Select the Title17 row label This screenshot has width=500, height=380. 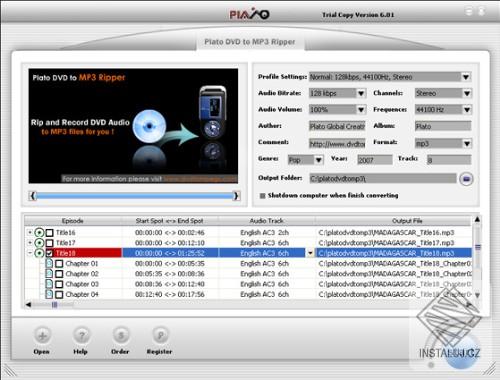(x=65, y=243)
